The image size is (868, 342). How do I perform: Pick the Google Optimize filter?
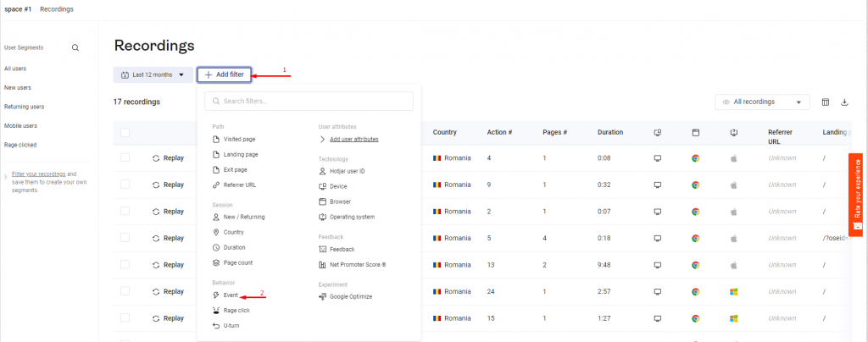(350, 296)
